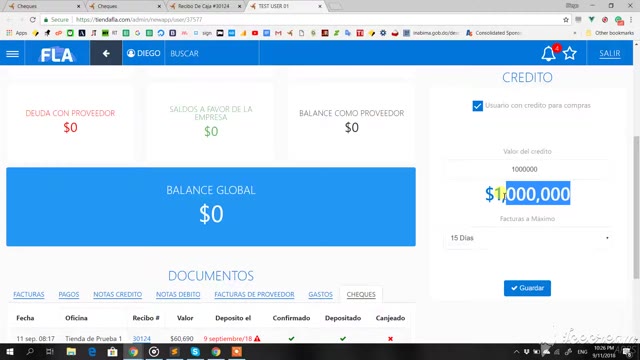640x360 pixels.
Task: Open Chrome menu three dots
Action: pos(631,20)
